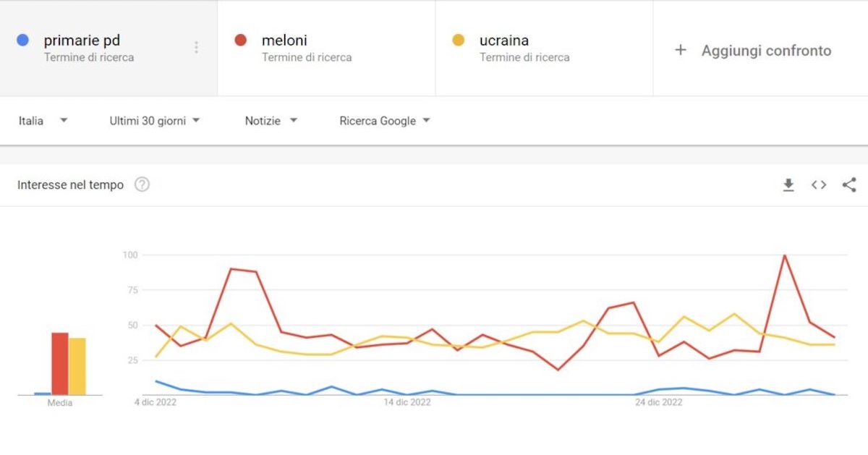
Task: Select the meloni search term box
Action: point(326,48)
